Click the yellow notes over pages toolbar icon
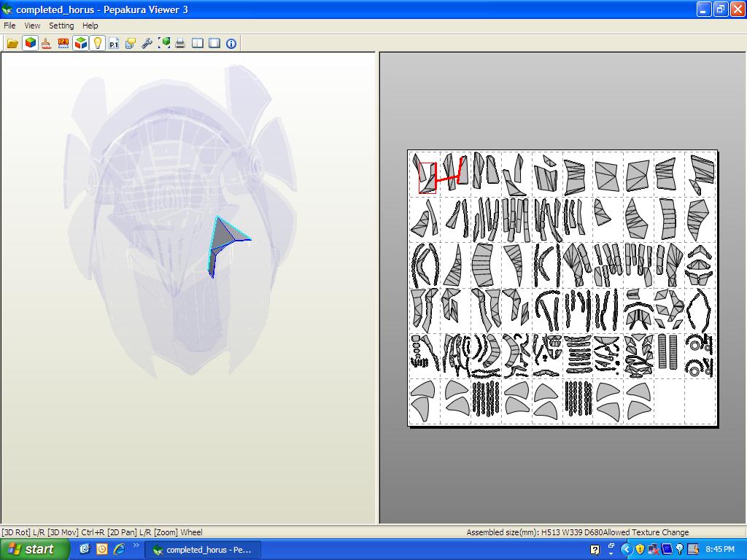 click(x=130, y=43)
